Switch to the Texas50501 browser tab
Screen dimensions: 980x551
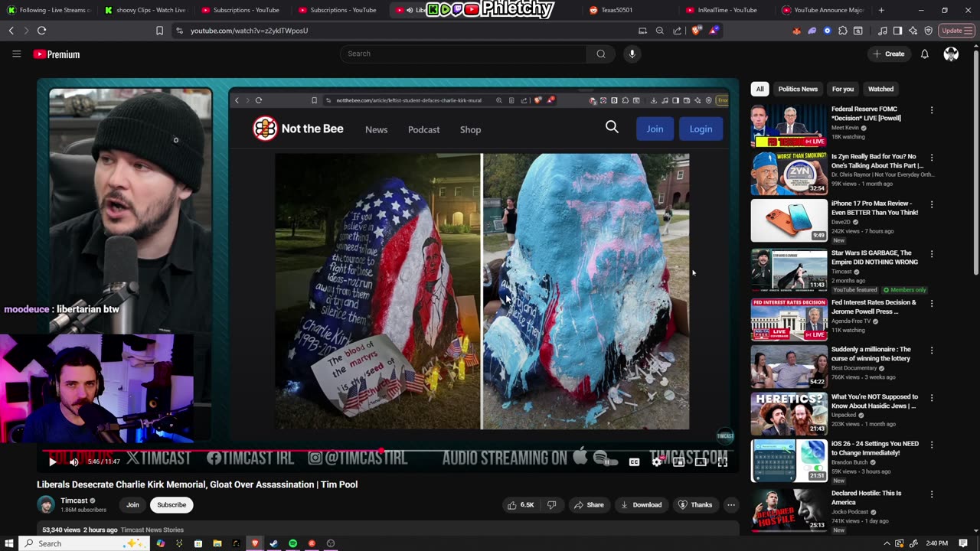[x=630, y=10]
